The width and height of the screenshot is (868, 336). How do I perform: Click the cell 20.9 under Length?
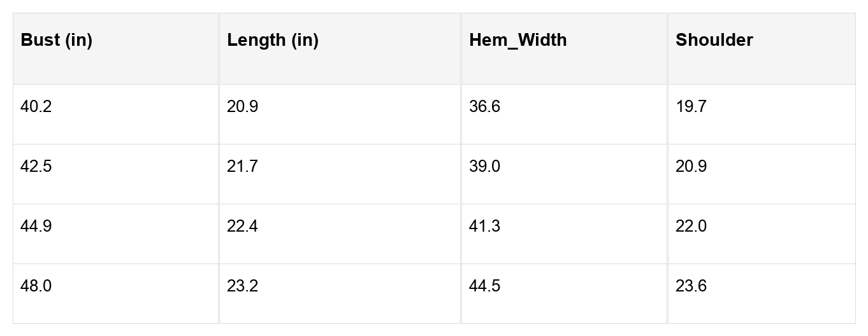tap(242, 107)
